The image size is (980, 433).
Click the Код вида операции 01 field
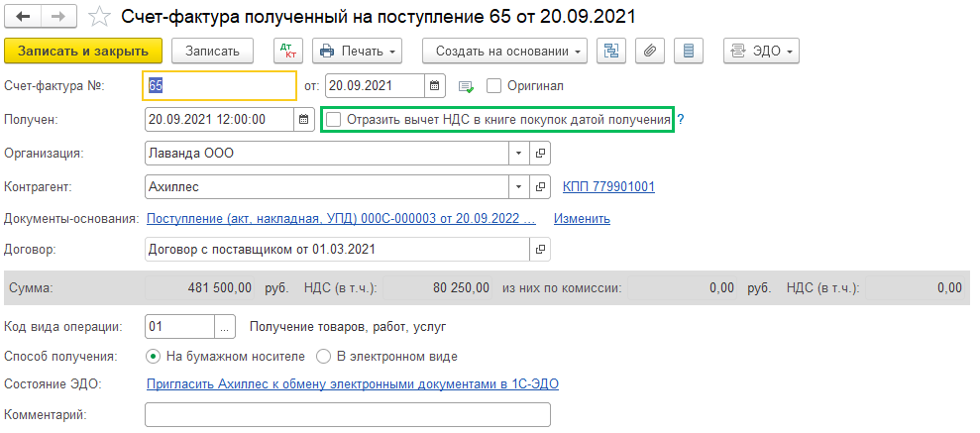[x=180, y=326]
